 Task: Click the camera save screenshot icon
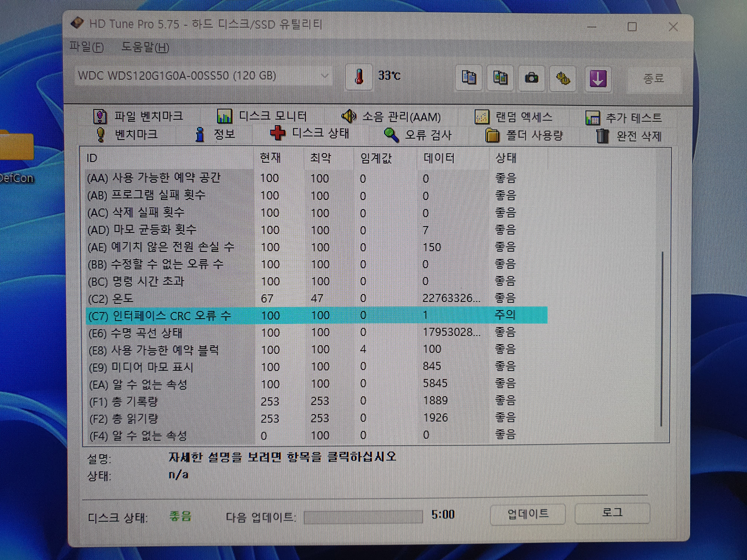(532, 78)
